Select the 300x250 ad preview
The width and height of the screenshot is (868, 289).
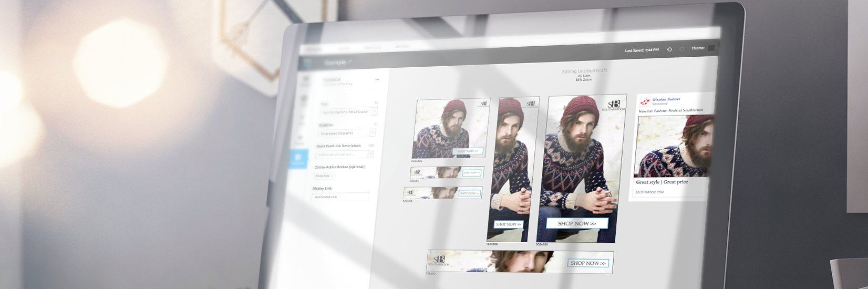(x=450, y=129)
